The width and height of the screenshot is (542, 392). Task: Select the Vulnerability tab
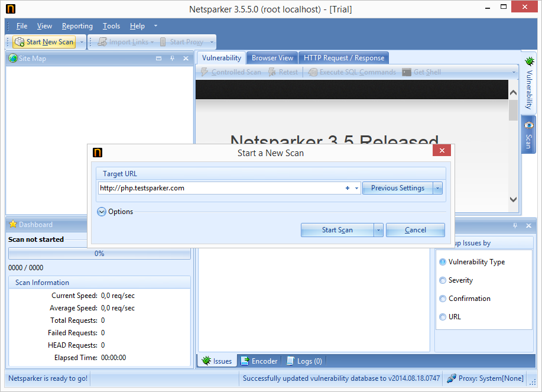click(x=222, y=58)
